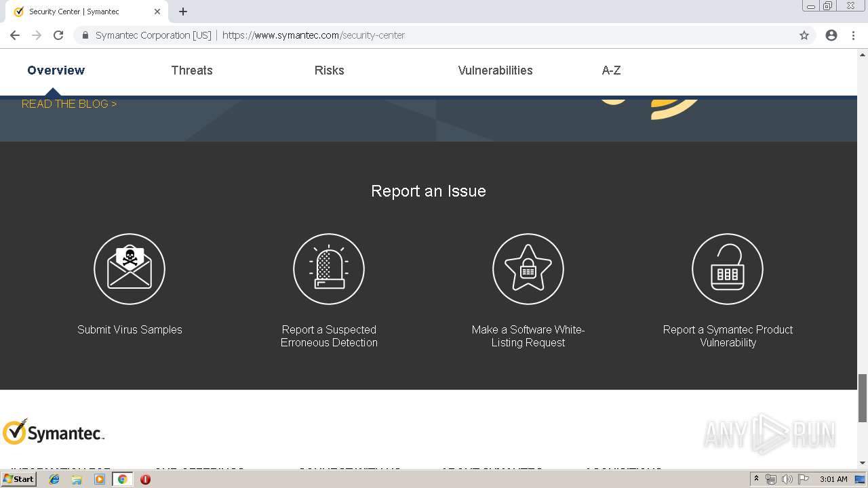Screen dimensions: 868x488
Task: Click the page vertical scrollbar thumb
Action: (x=863, y=397)
